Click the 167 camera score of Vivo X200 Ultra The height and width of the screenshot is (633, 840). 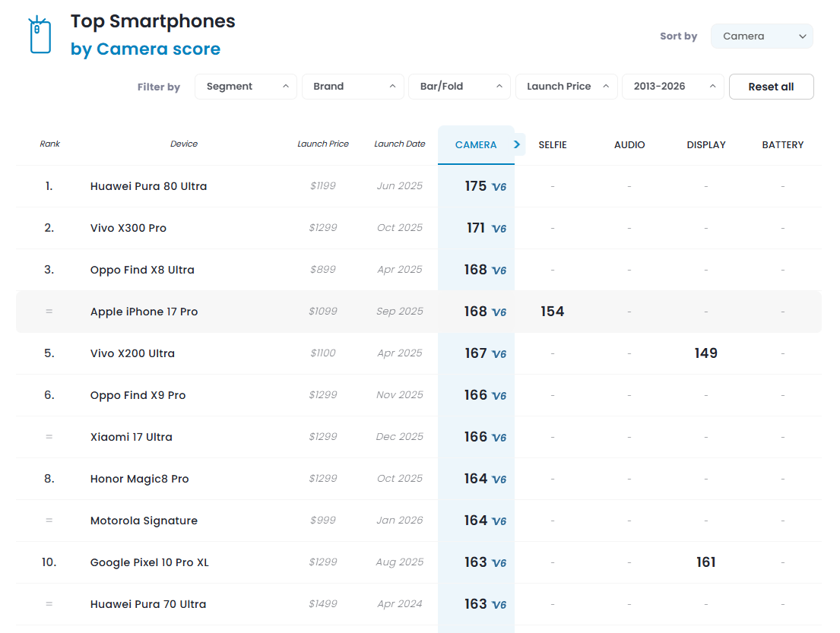(476, 353)
